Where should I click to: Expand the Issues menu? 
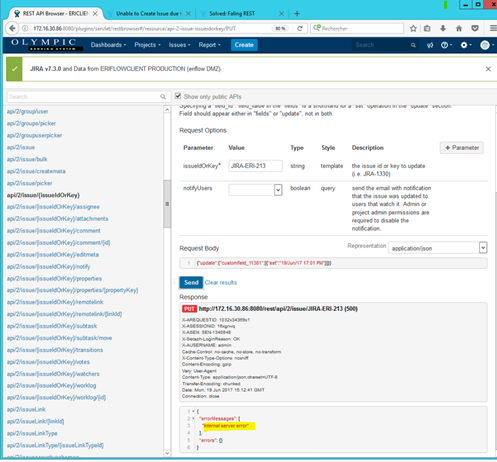pos(179,45)
